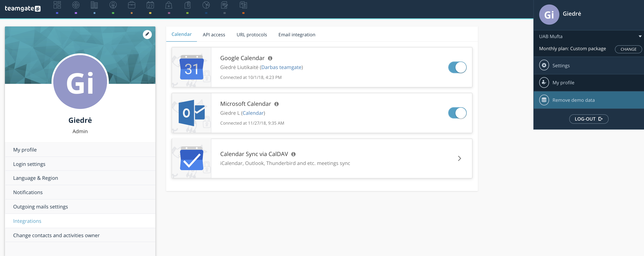This screenshot has height=256, width=644.
Task: Click the profile edit pencil icon
Action: tap(147, 34)
